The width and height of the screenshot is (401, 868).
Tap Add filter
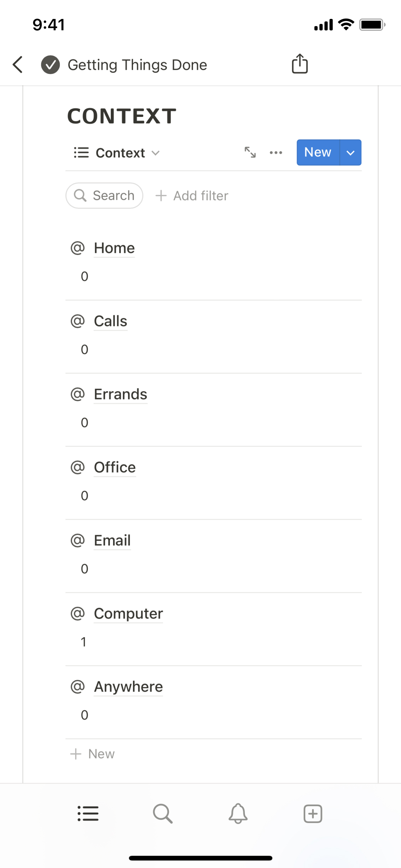[x=192, y=196]
